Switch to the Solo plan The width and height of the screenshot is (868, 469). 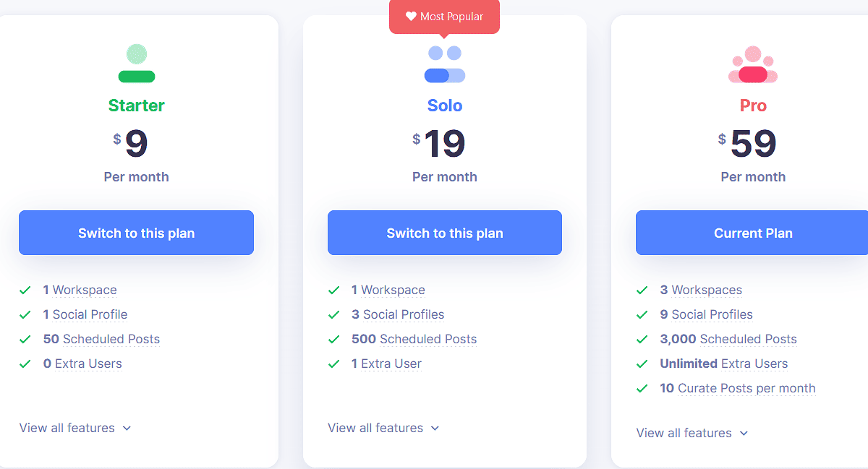coord(444,232)
